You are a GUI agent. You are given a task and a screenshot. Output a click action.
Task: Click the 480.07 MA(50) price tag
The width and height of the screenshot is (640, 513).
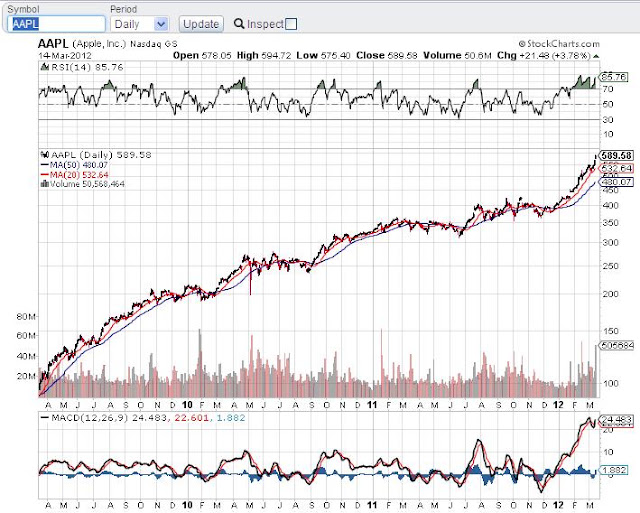point(616,182)
